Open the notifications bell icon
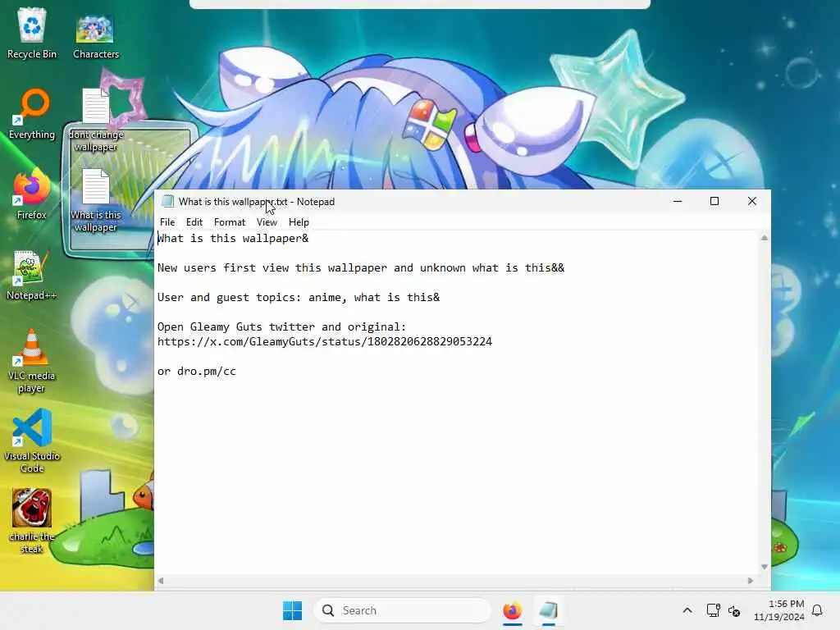 pyautogui.click(x=817, y=610)
